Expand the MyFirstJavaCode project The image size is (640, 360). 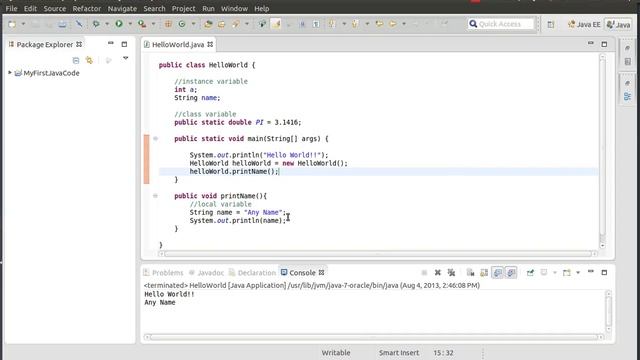[x=10, y=73]
